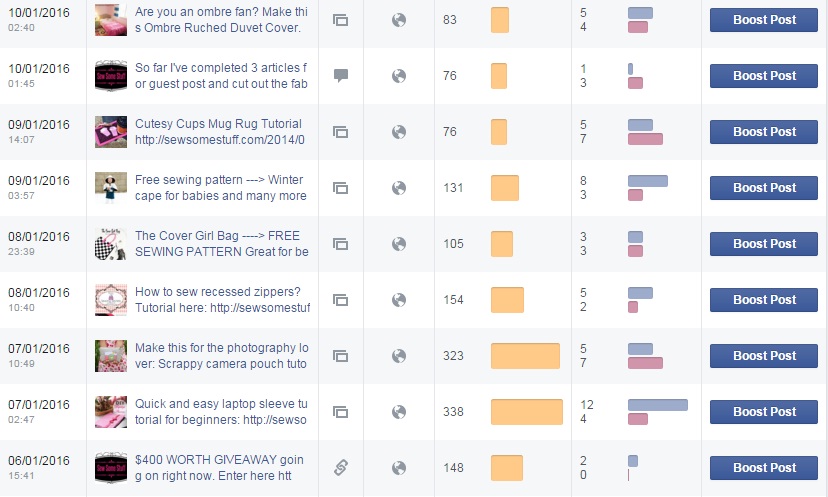The width and height of the screenshot is (828, 497).
Task: Click the photo type icon for Cover Girl Bag post
Action: click(x=340, y=244)
